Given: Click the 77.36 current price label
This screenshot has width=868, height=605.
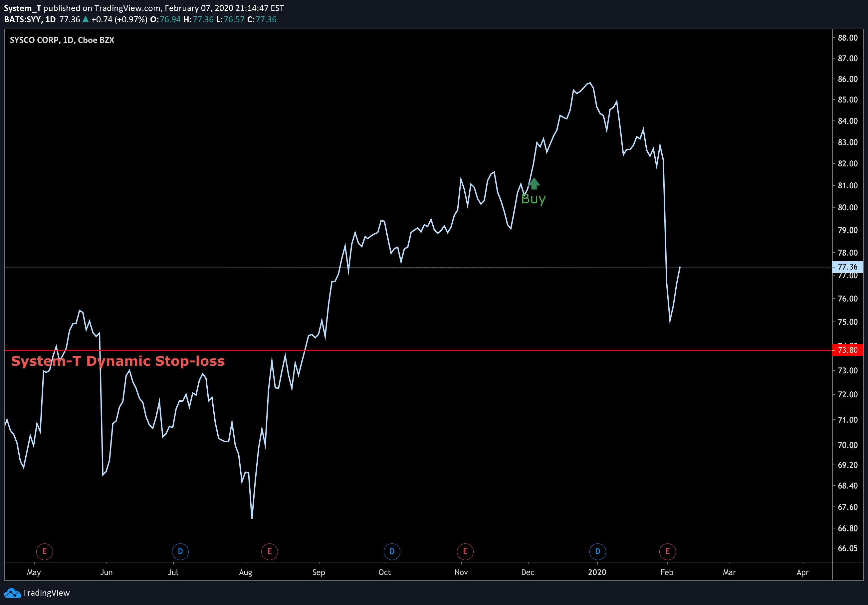Looking at the screenshot, I should pyautogui.click(x=848, y=267).
